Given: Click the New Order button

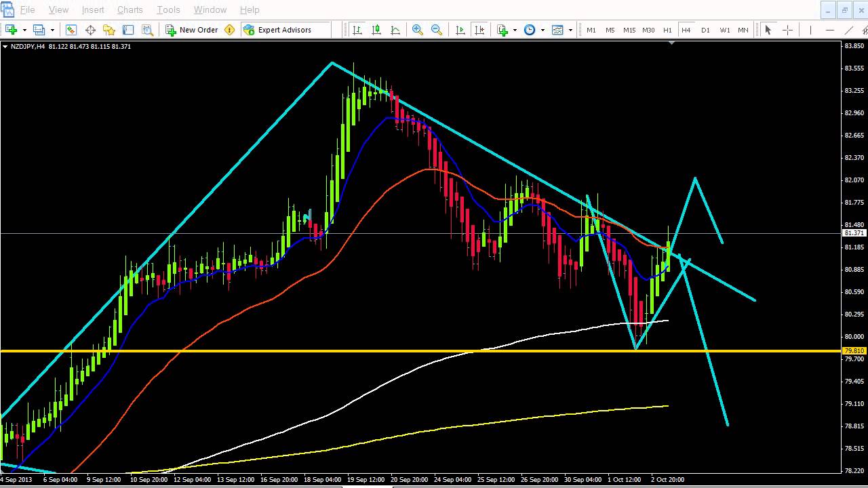Looking at the screenshot, I should pyautogui.click(x=192, y=30).
